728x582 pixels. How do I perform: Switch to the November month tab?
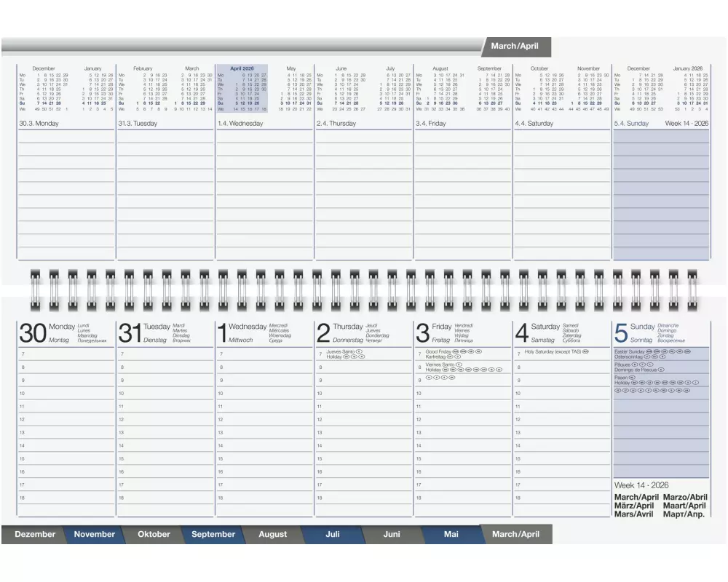[x=95, y=534]
